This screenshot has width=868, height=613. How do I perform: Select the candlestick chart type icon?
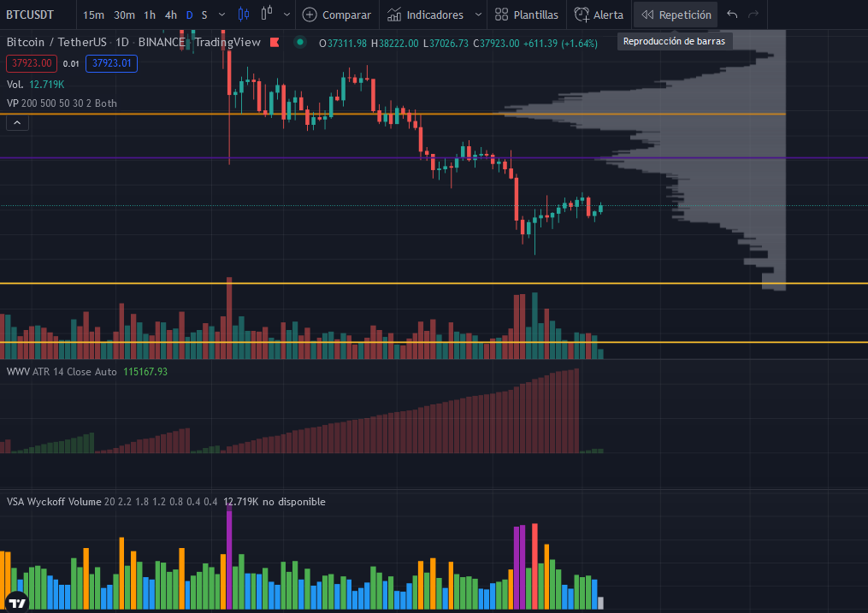pos(244,15)
